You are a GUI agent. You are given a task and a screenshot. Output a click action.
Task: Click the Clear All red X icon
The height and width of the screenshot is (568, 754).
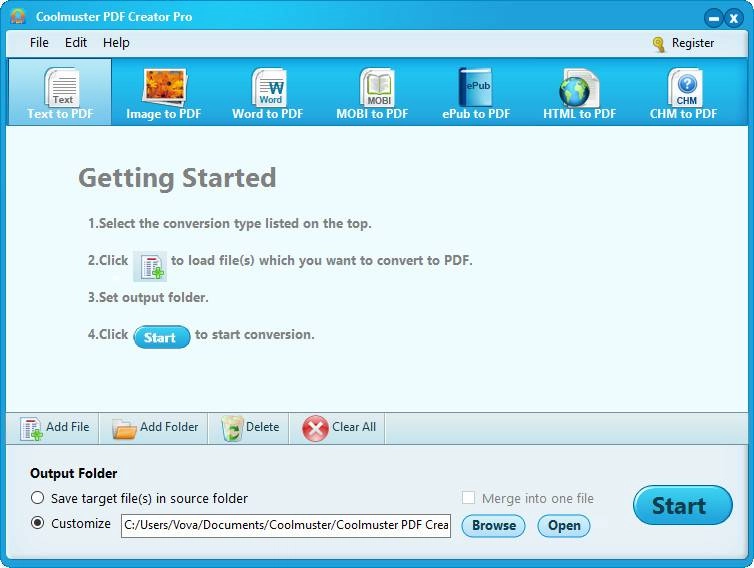(x=315, y=428)
